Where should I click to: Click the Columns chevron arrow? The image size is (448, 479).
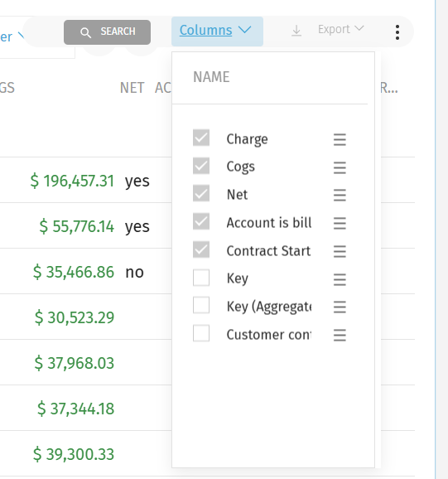click(x=245, y=30)
